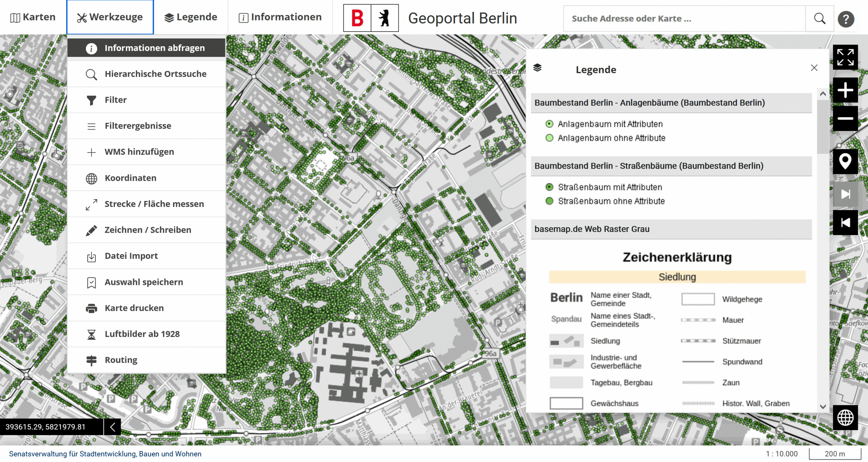Click the location pin icon
868x462 pixels.
845,161
